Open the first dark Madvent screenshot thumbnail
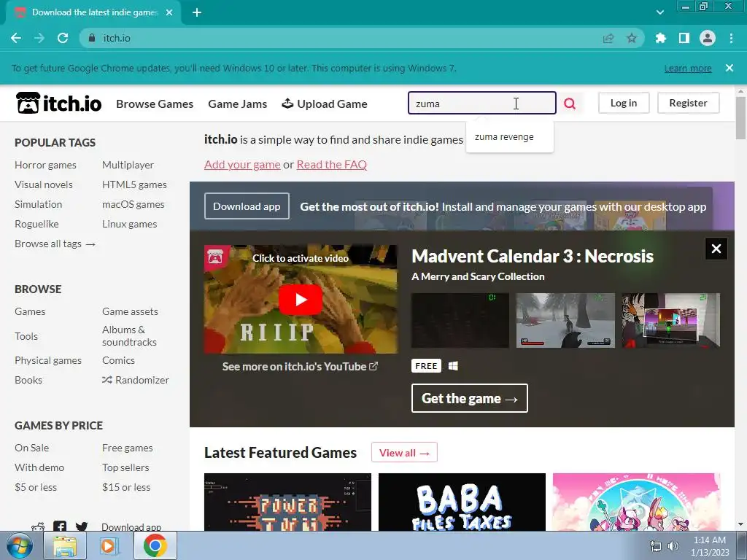The image size is (747, 560). [x=460, y=320]
